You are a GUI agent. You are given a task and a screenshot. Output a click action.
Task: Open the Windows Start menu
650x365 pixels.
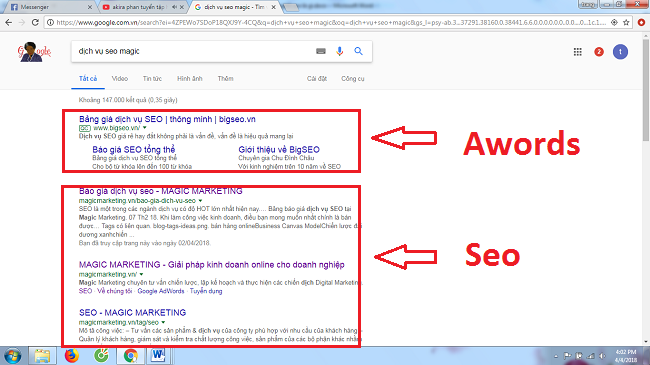point(12,356)
